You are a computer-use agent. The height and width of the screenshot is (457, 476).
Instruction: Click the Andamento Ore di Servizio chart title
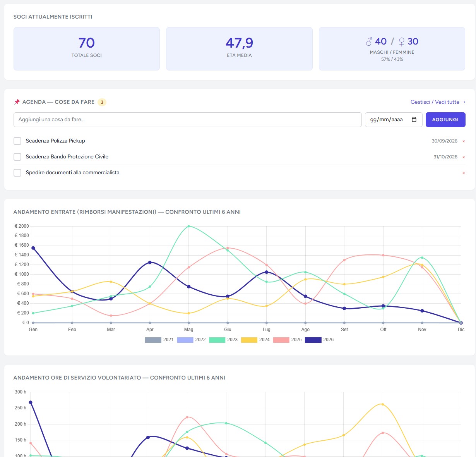[x=119, y=378]
